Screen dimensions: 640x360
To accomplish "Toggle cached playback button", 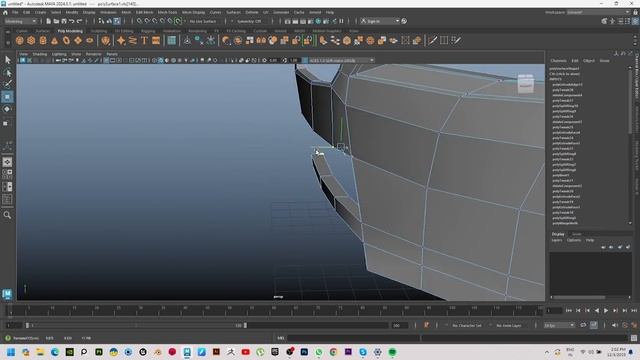I will click(x=594, y=325).
